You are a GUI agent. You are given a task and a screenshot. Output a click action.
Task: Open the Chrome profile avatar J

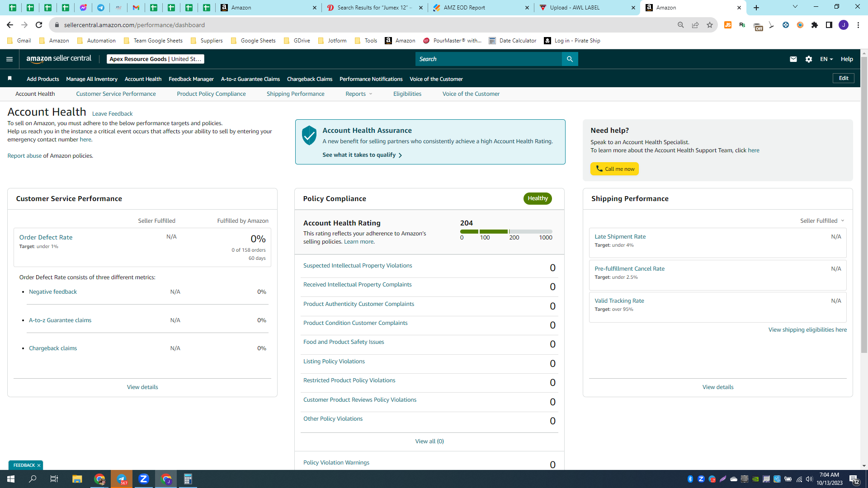pos(844,25)
